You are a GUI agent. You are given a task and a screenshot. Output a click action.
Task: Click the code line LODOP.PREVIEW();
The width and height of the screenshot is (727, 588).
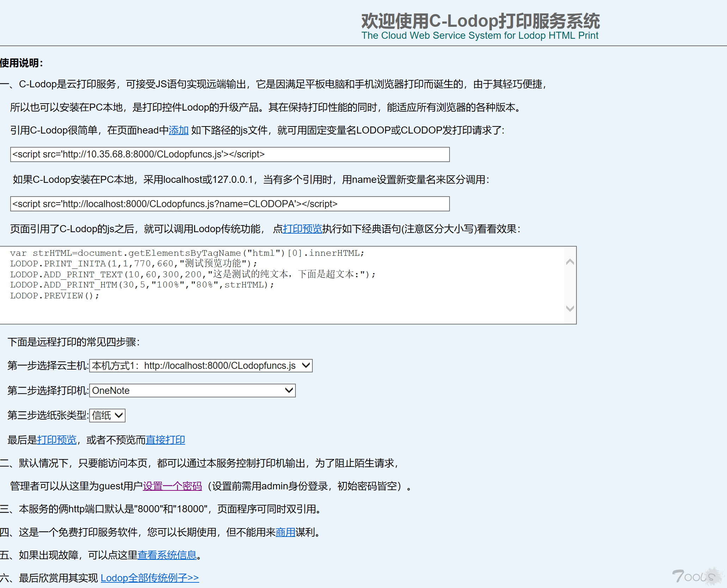(x=55, y=296)
